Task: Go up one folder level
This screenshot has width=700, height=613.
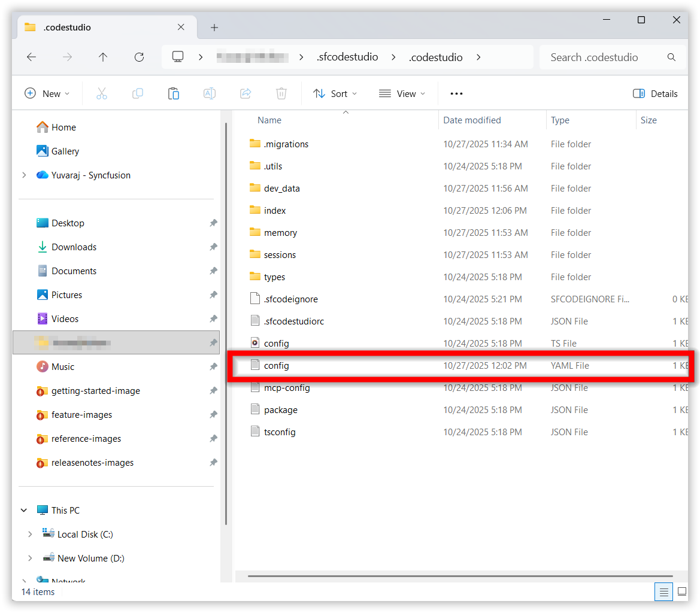Action: (103, 57)
